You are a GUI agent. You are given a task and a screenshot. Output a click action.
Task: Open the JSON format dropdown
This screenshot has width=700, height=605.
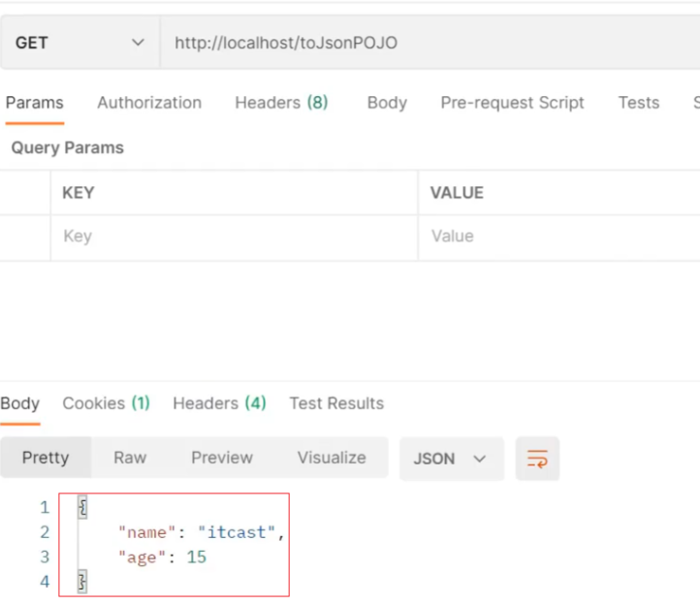[x=451, y=459]
